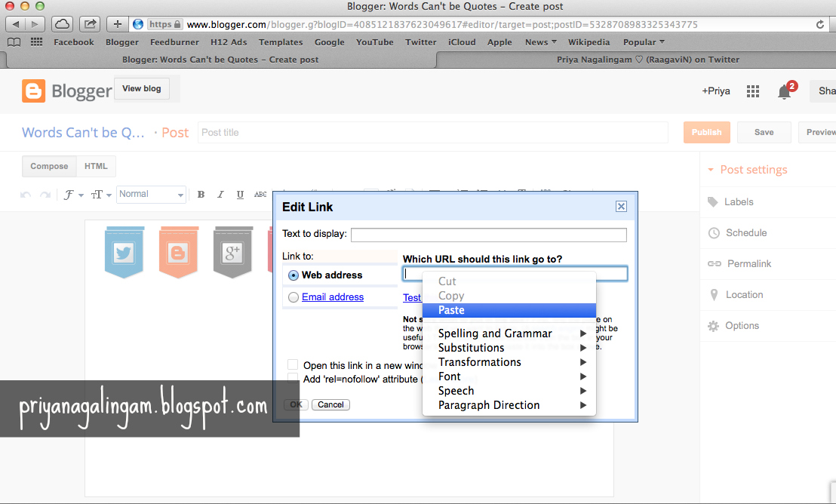
Task: Switch to the Priya Nagalingam Twitter tab
Action: pos(648,60)
